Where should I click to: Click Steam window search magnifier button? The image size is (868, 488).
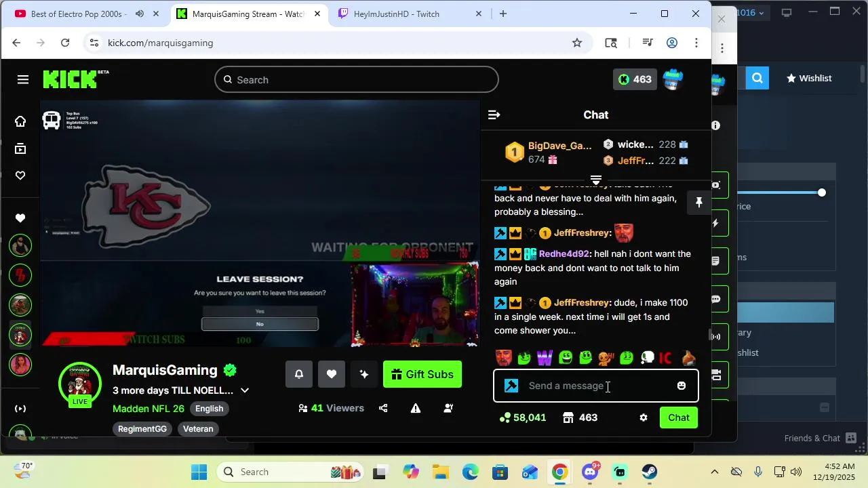tap(757, 78)
